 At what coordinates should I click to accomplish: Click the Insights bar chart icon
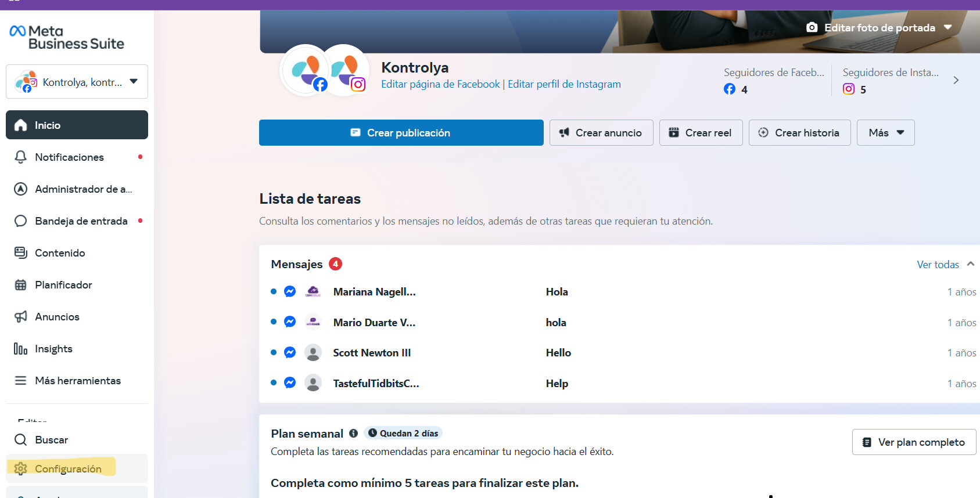pyautogui.click(x=20, y=348)
